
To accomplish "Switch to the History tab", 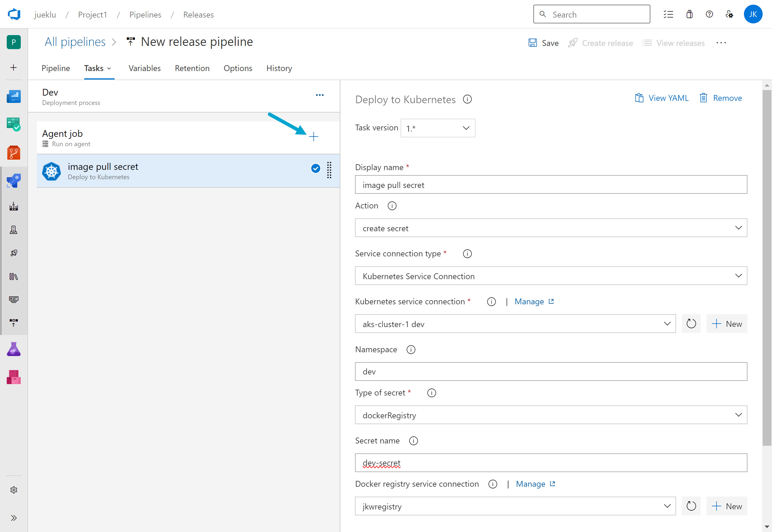I will coord(279,68).
